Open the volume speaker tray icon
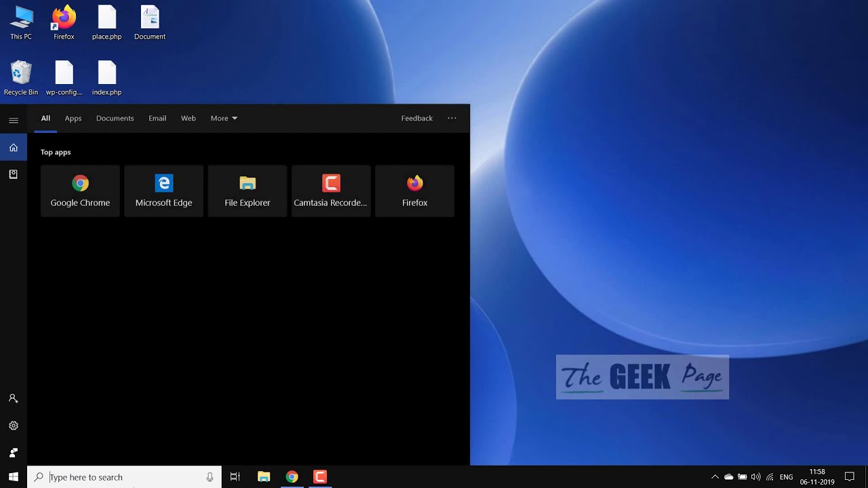Viewport: 868px width, 488px height. tap(756, 477)
